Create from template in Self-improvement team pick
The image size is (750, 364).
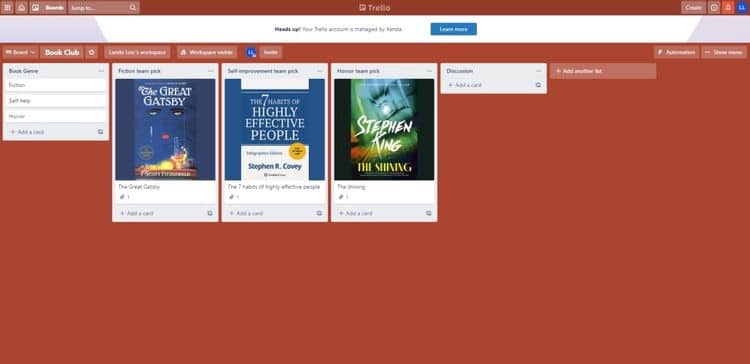320,213
